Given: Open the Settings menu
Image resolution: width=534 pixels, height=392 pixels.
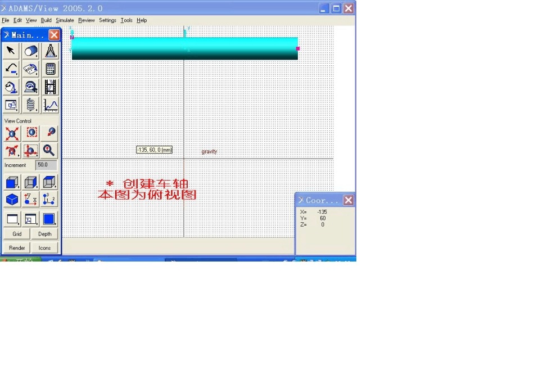Looking at the screenshot, I should [x=107, y=20].
